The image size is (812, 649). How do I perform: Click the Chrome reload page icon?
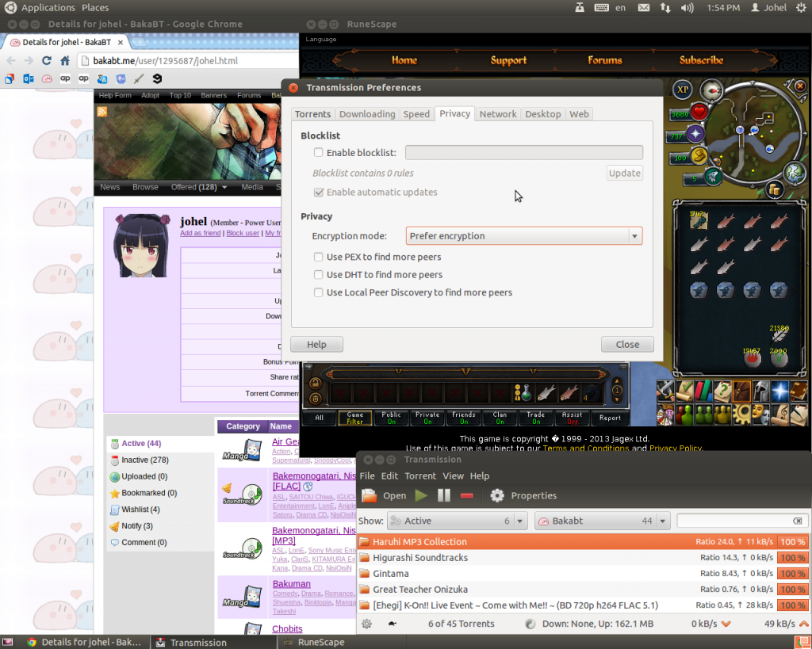tap(47, 60)
